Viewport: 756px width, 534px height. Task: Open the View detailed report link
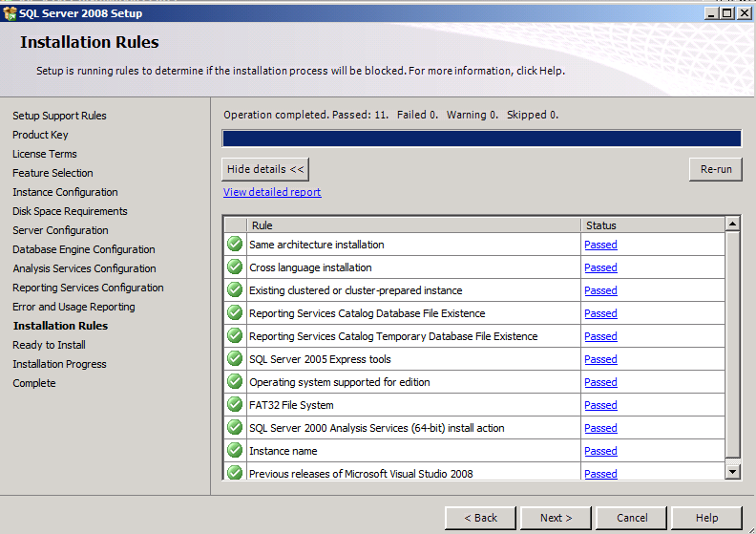click(x=272, y=192)
